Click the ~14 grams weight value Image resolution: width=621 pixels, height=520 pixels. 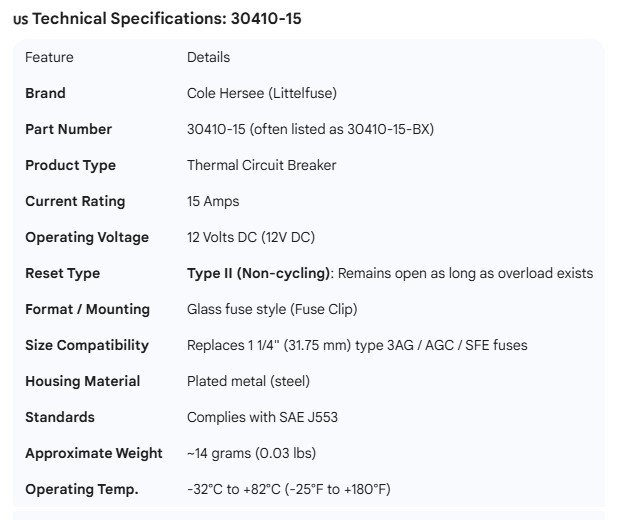coord(251,453)
